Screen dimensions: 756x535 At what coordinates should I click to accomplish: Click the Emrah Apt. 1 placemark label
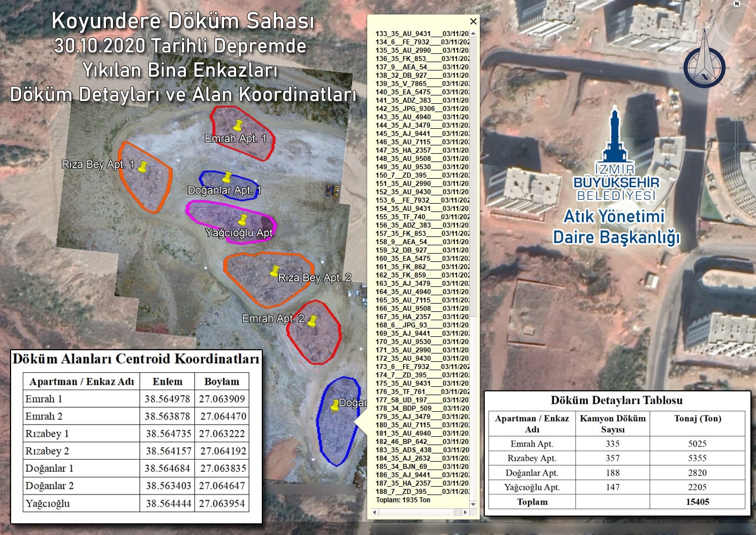pyautogui.click(x=236, y=139)
